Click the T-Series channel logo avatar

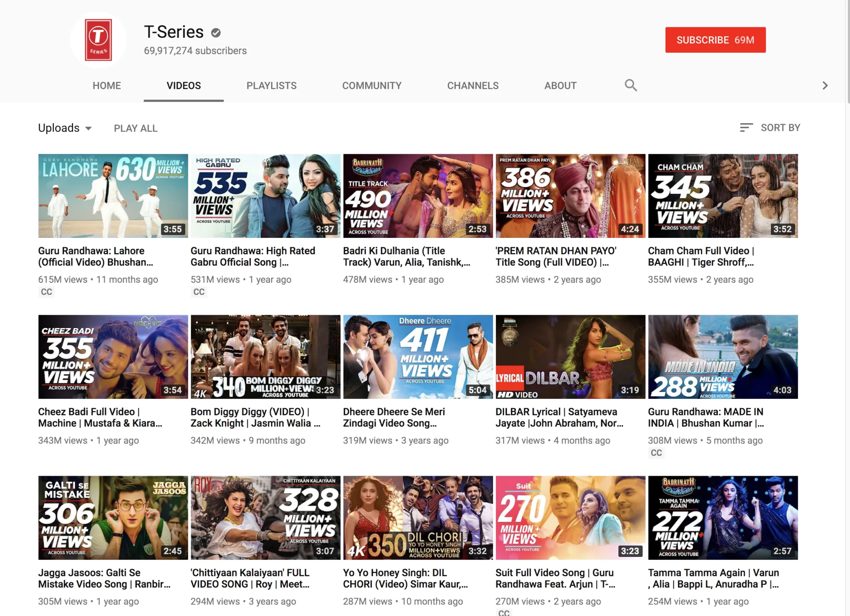[x=98, y=40]
